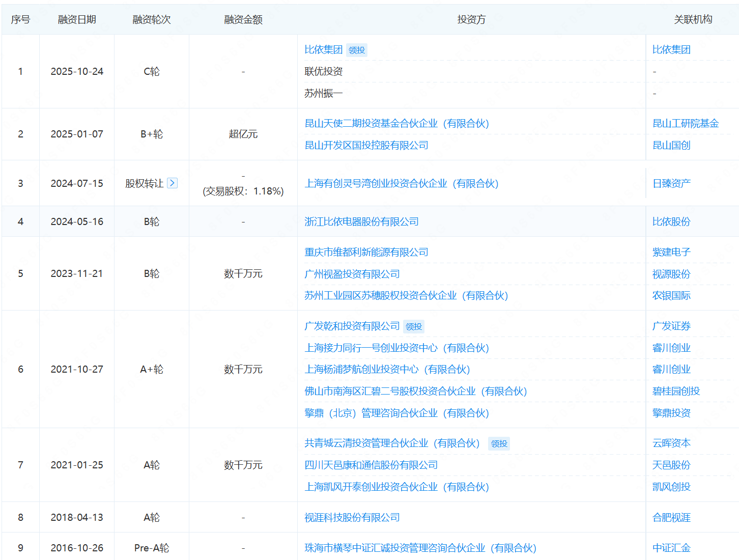Open the 广发证券 related institution link
Screen dimensions: 739x560
click(671, 326)
